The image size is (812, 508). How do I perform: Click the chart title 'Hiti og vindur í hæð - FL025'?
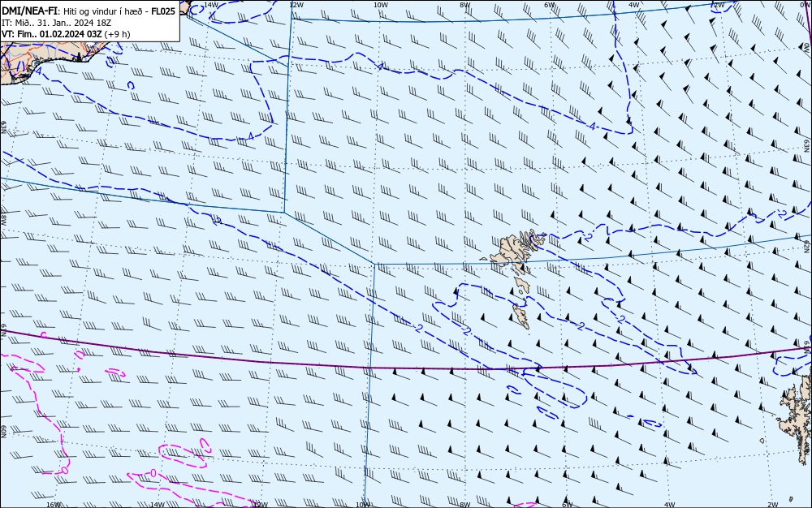119,11
